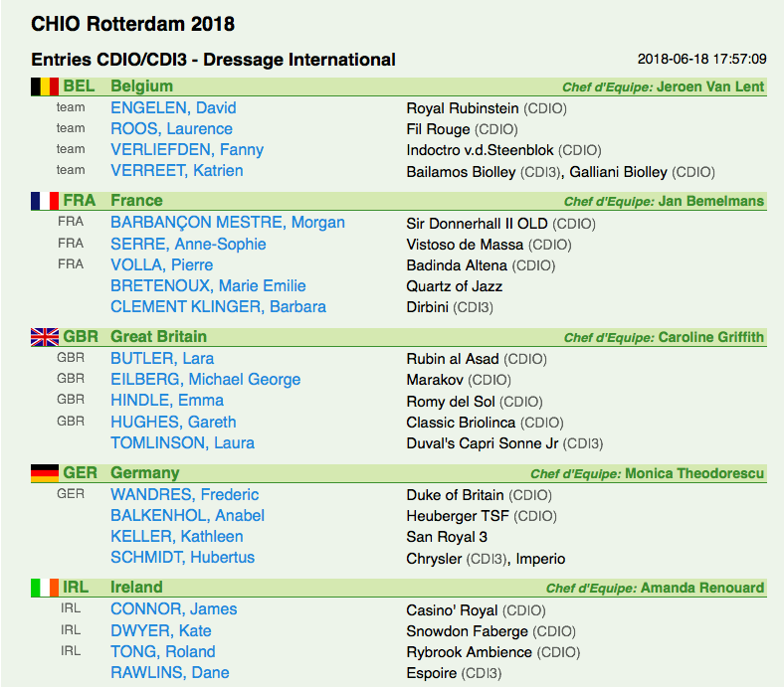Click WANDRES, Frederic rider link

[x=184, y=495]
